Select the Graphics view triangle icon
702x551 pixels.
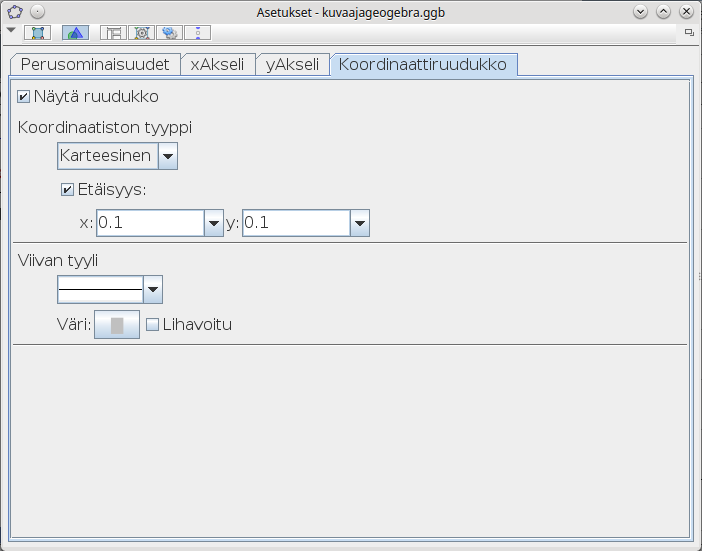(75, 32)
